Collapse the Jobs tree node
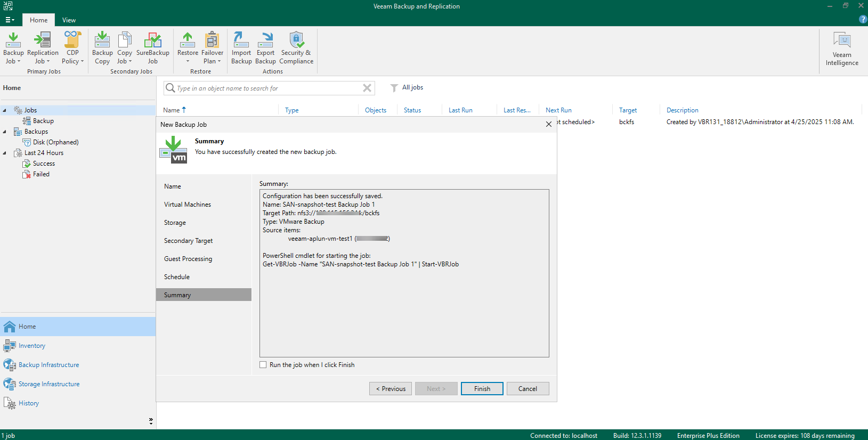This screenshot has height=440, width=868. pos(5,110)
